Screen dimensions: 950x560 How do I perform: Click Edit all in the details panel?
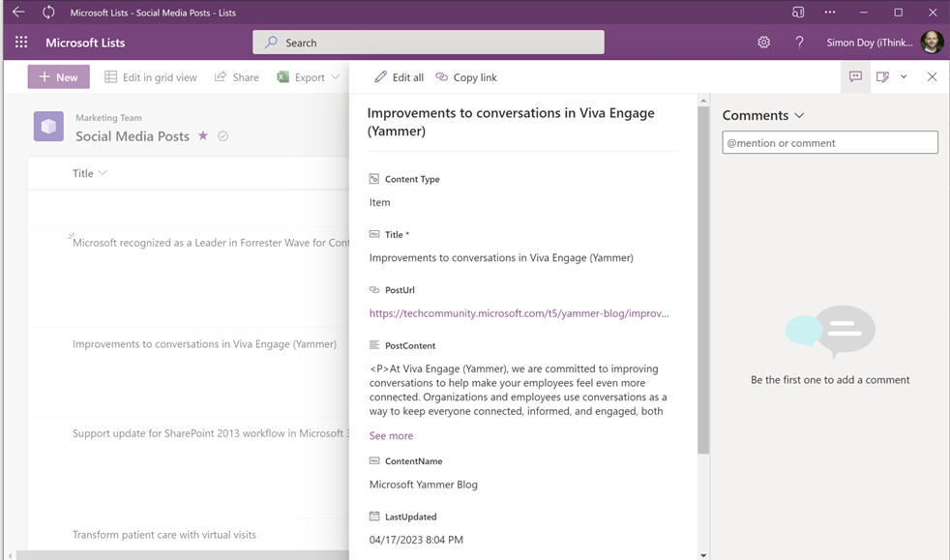399,77
